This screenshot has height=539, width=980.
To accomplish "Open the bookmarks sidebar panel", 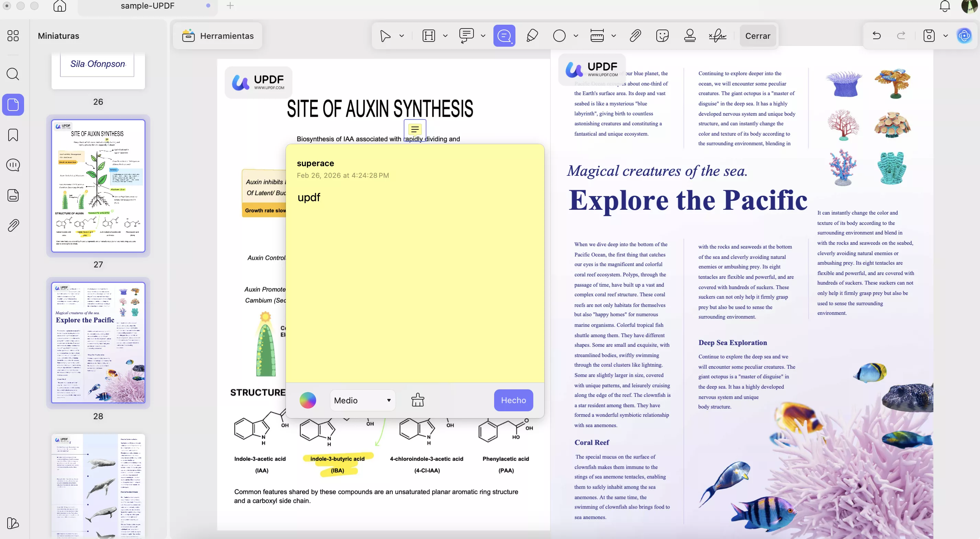I will point(13,135).
